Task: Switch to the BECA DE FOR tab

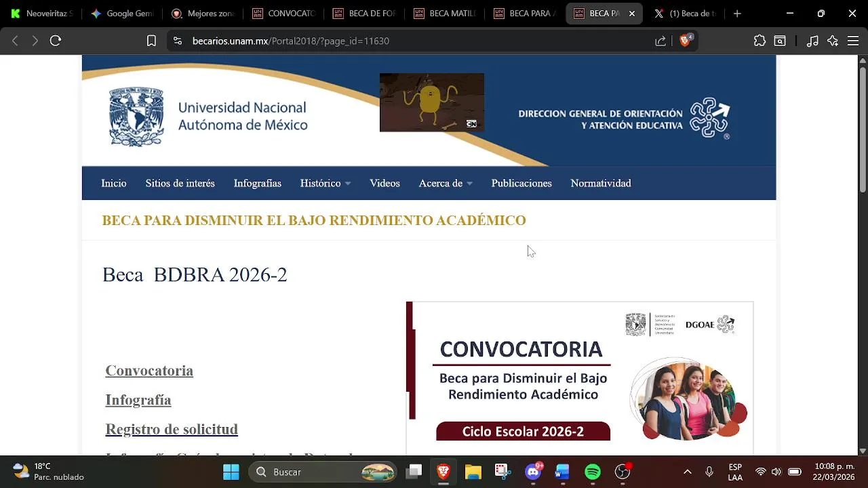Action: pyautogui.click(x=365, y=14)
